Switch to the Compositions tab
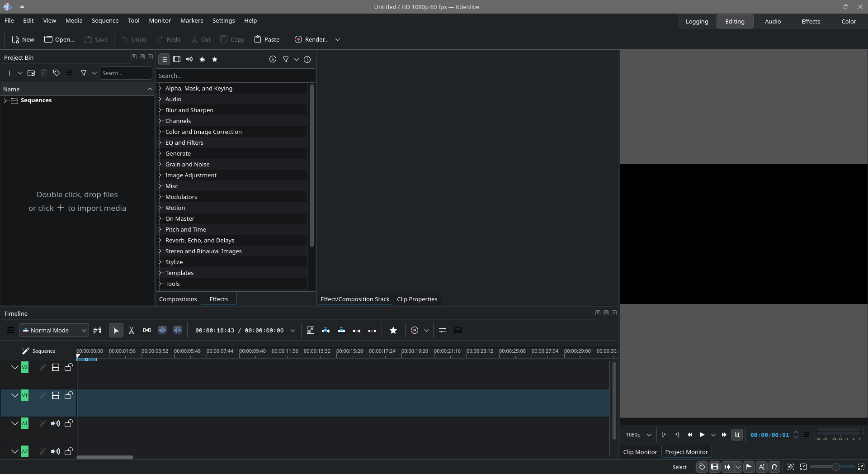868x474 pixels. (178, 299)
